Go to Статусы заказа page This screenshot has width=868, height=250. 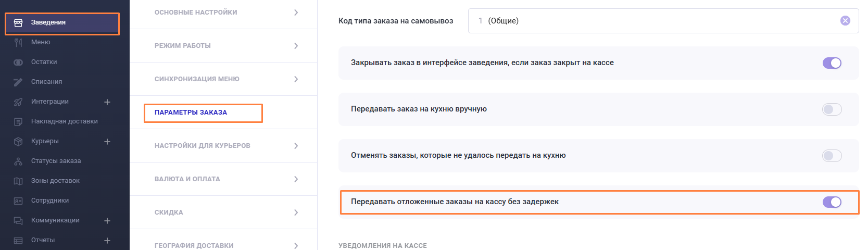56,161
